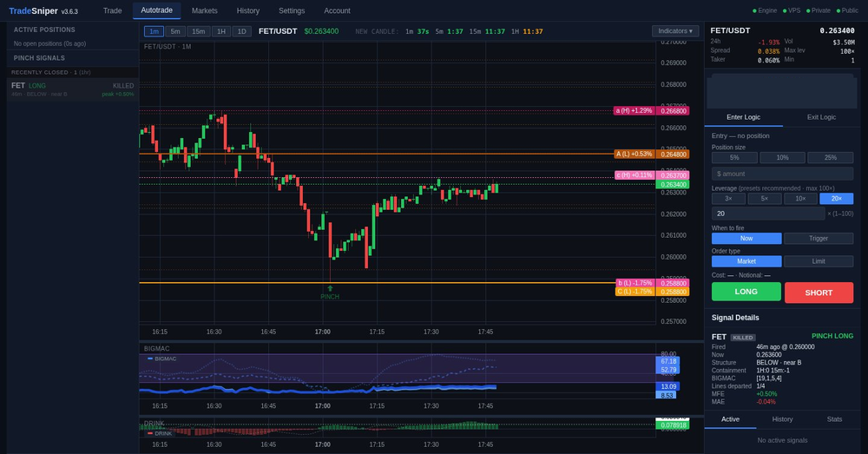Click the green LONG button
Viewport: 868px width, 454px height.
[x=746, y=292]
